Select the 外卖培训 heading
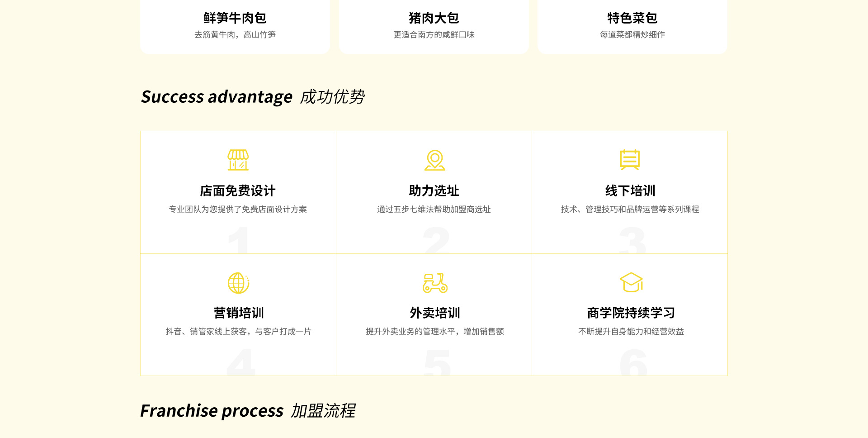 [435, 313]
